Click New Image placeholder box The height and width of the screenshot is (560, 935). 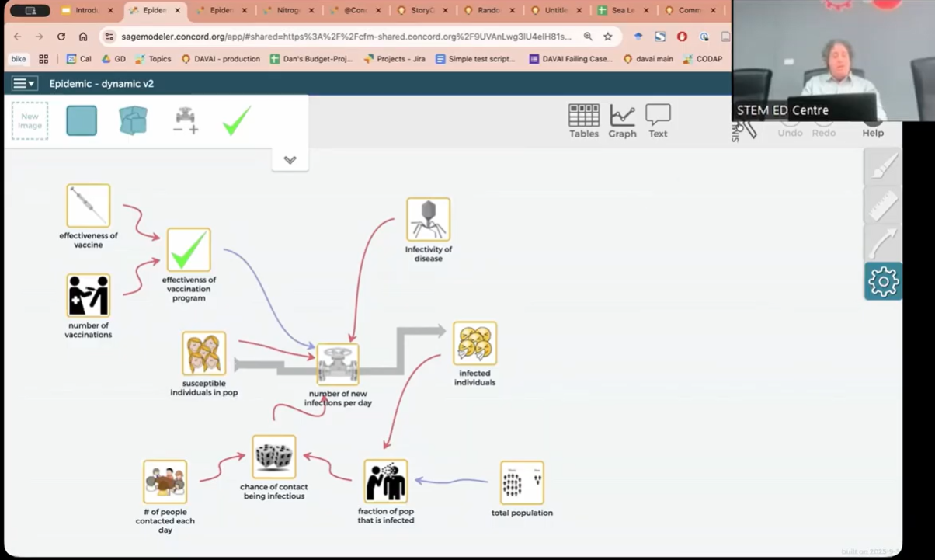tap(30, 120)
